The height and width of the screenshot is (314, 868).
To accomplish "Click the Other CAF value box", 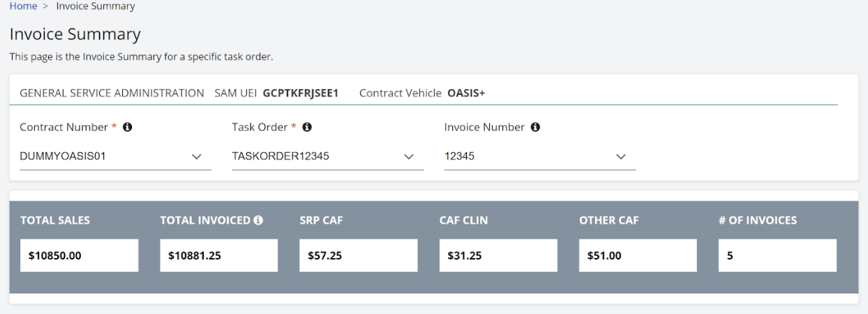I will 638,255.
